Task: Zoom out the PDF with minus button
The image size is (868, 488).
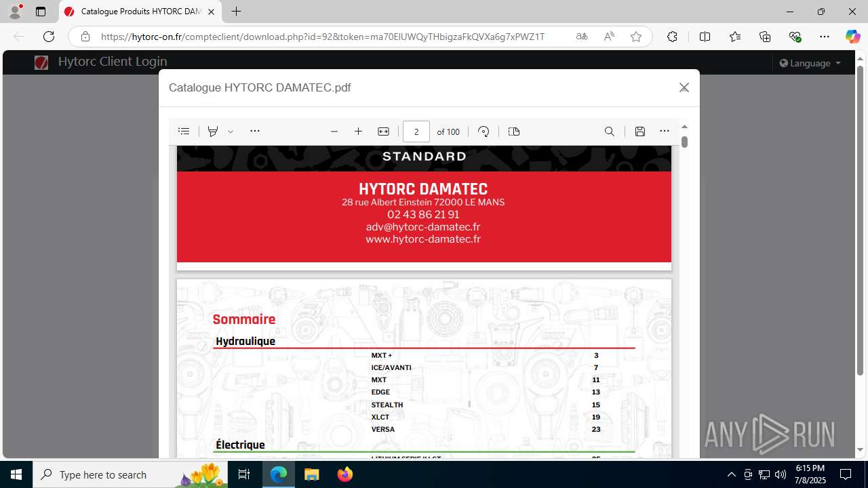Action: tap(334, 131)
